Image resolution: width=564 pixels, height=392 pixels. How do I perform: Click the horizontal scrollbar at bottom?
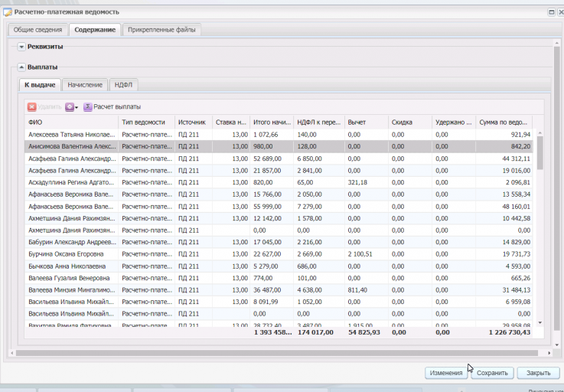[x=275, y=352]
